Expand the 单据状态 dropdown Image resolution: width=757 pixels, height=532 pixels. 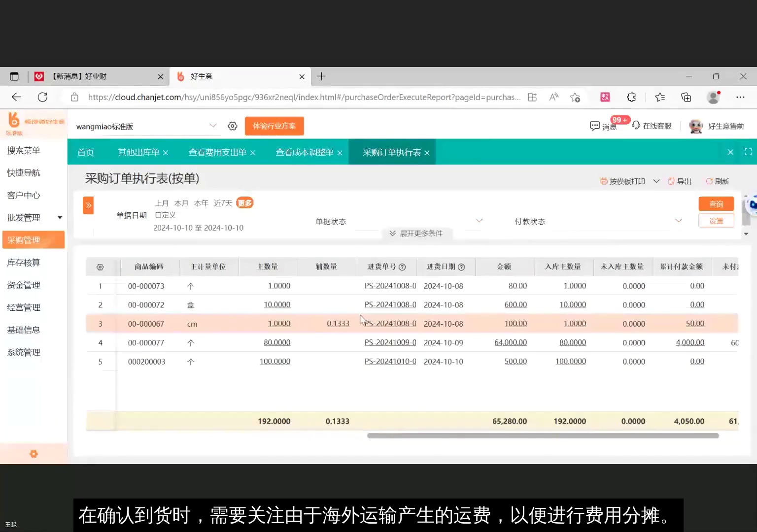pos(478,221)
